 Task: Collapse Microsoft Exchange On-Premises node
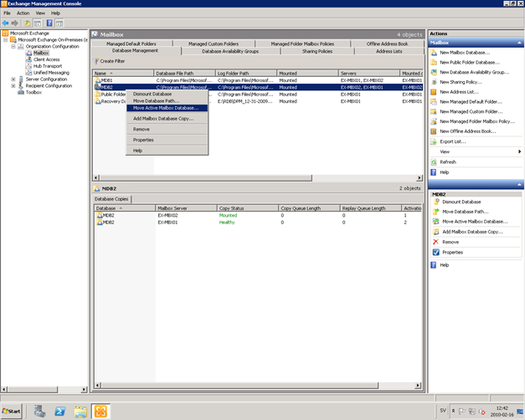pos(5,40)
